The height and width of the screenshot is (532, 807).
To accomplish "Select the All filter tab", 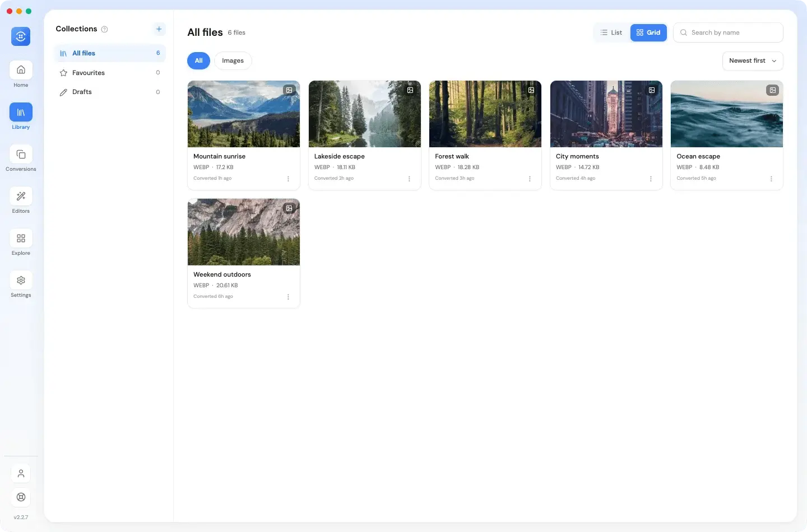I will 198,60.
